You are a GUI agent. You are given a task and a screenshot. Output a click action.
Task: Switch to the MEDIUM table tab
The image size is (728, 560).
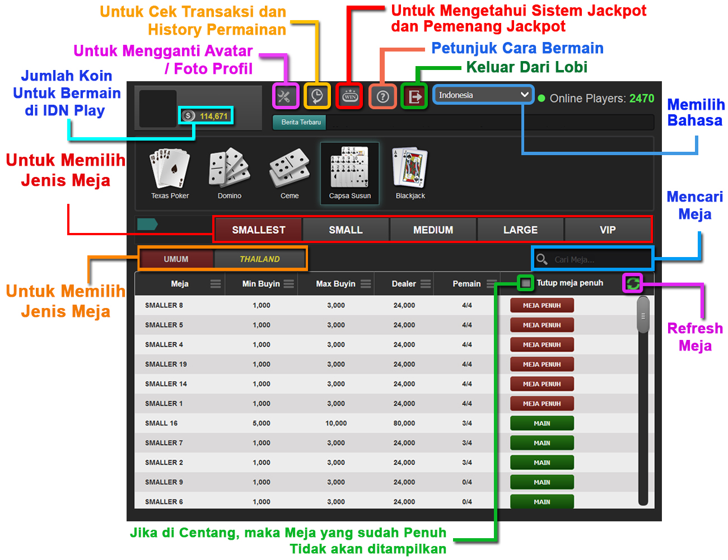[433, 230]
